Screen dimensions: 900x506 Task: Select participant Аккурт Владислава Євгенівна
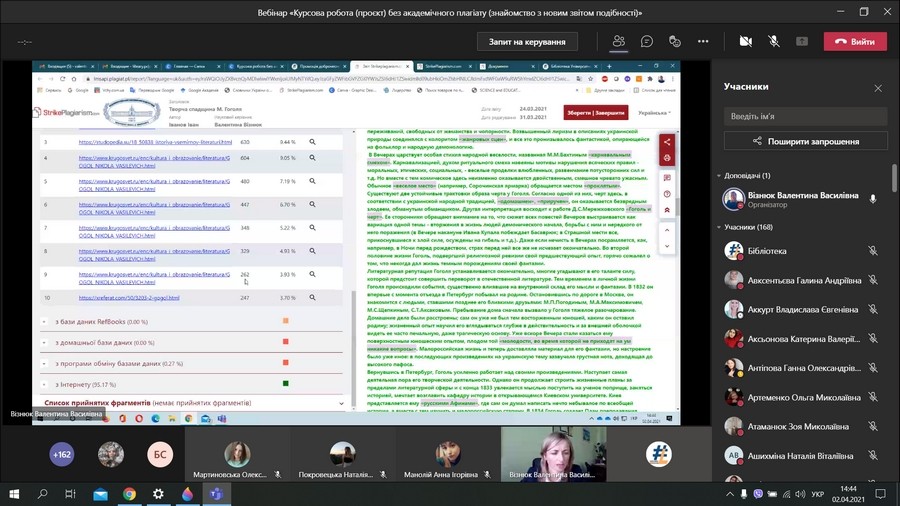(x=802, y=309)
